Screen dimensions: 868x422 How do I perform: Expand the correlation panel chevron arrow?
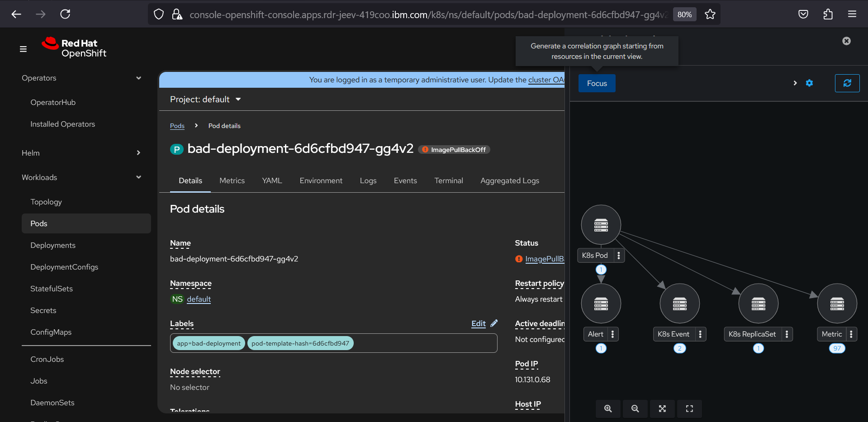795,83
